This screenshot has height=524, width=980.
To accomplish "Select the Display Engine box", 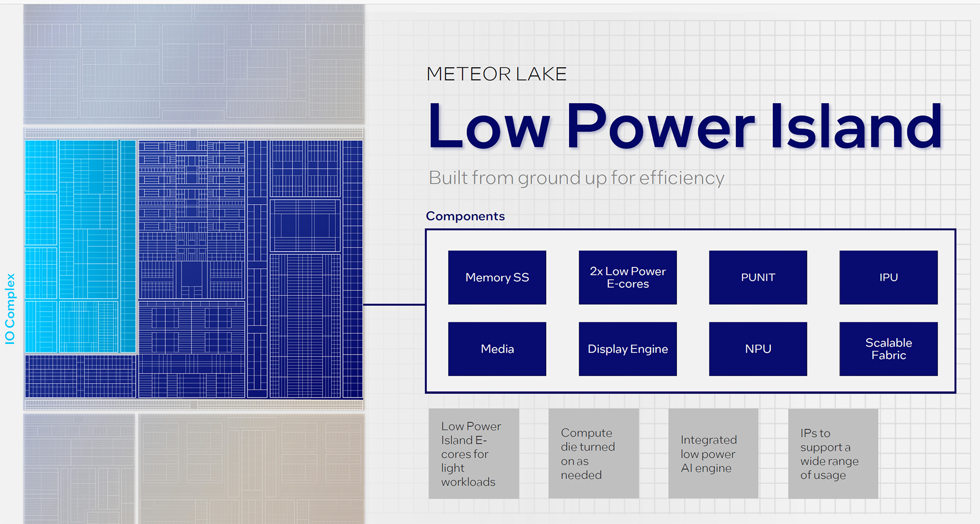I will [628, 349].
